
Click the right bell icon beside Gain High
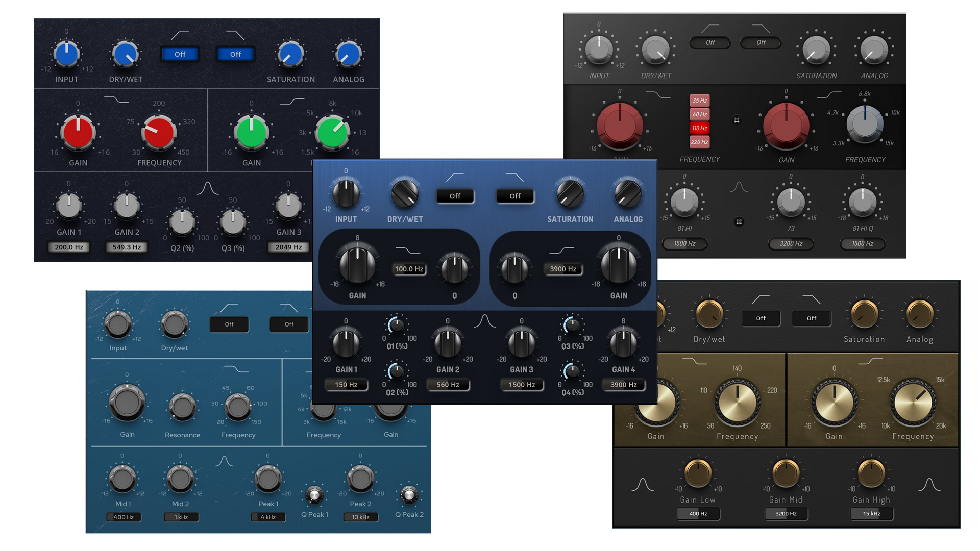click(x=929, y=485)
